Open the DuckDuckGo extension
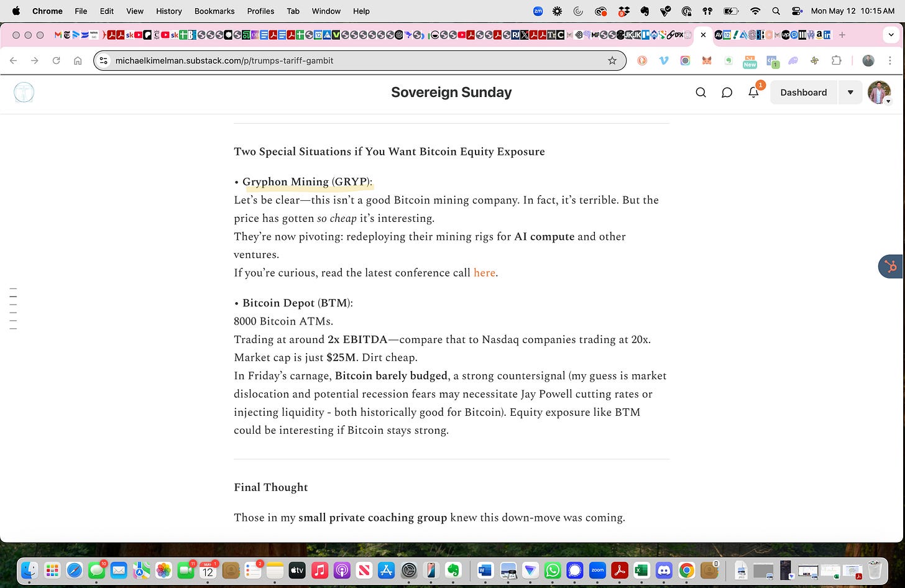Image resolution: width=905 pixels, height=588 pixels. tap(642, 60)
